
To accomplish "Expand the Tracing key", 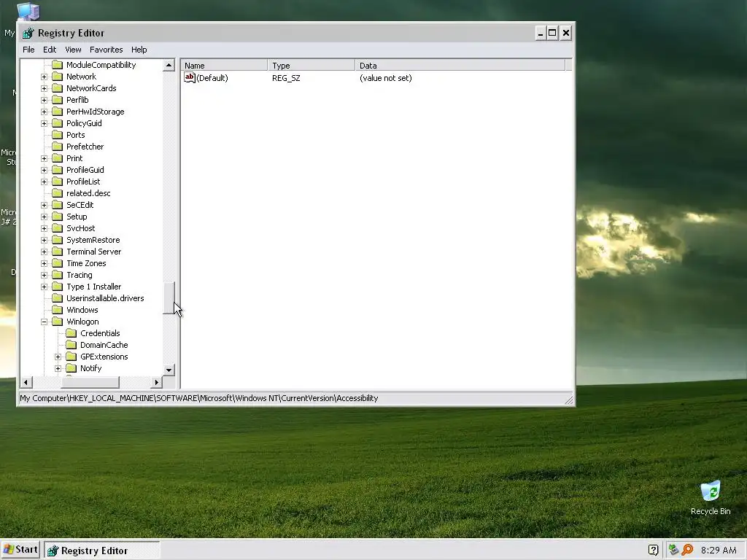I will click(x=44, y=275).
